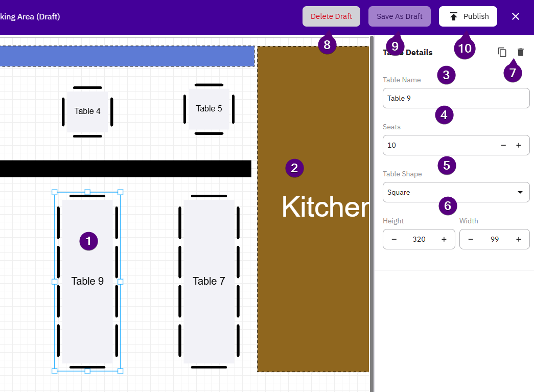Decrease table width with minus button
Screen dimensions: 534x392
pyautogui.click(x=471, y=239)
